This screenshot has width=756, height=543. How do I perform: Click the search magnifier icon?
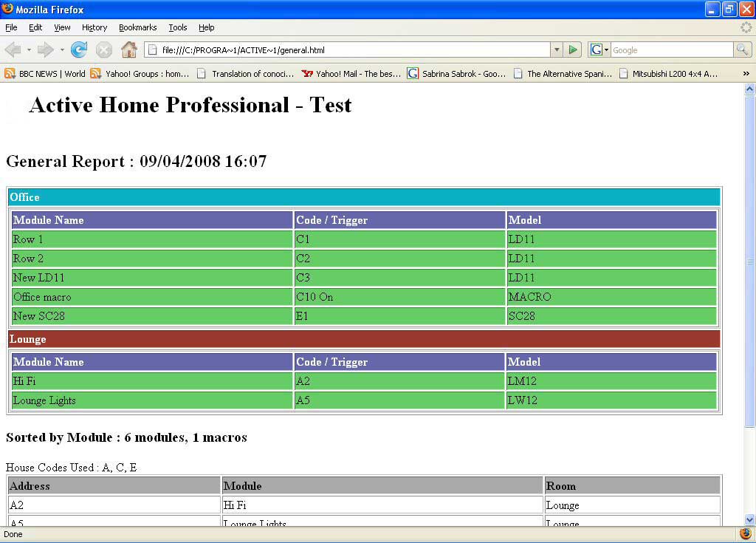[742, 50]
